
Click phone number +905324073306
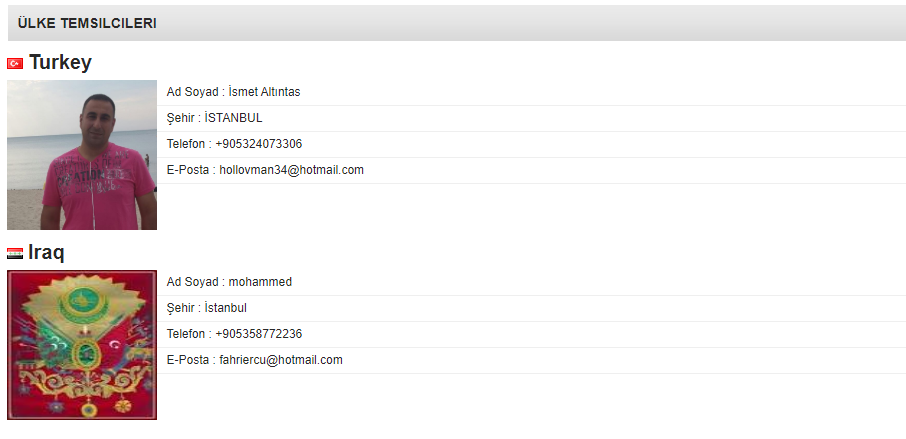point(258,144)
